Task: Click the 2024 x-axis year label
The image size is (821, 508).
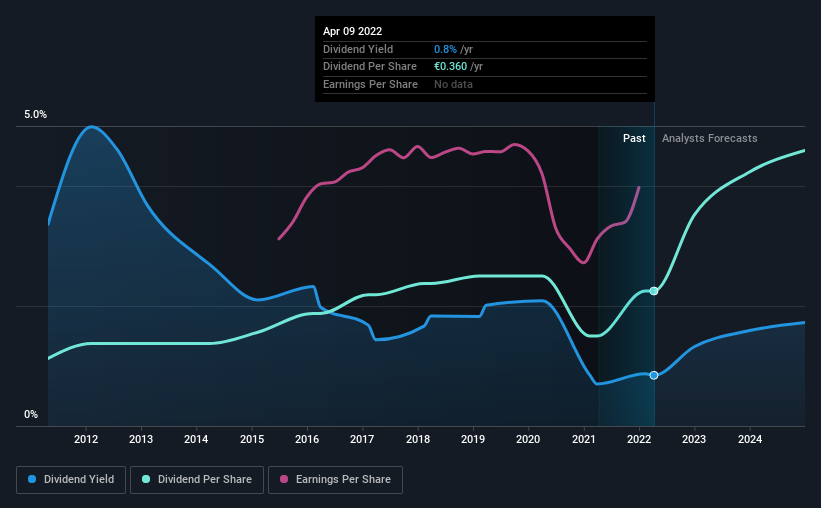Action: coord(750,439)
